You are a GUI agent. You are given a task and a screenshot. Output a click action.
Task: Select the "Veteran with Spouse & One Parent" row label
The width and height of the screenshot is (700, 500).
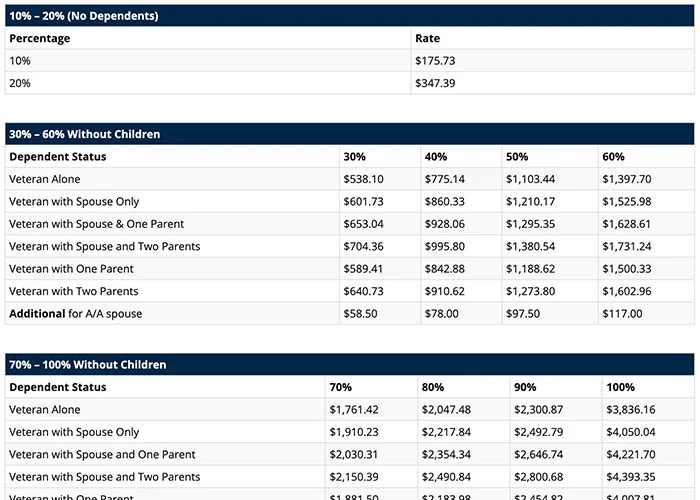point(96,224)
